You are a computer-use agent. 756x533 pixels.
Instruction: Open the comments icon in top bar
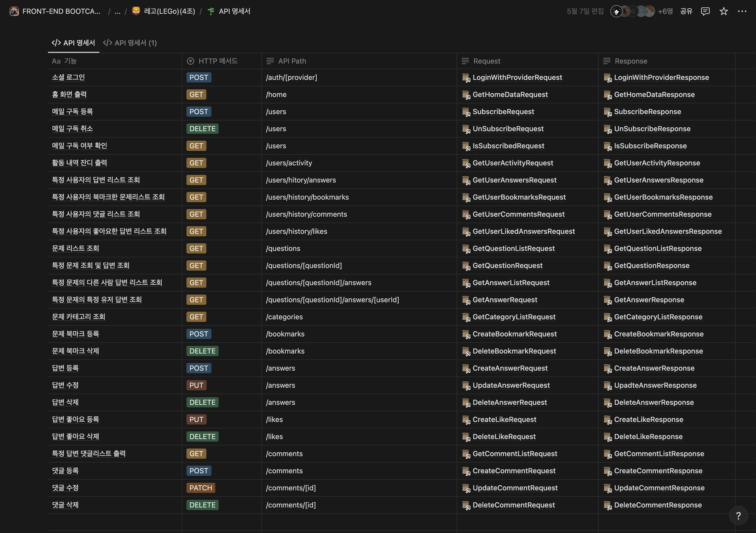point(705,11)
